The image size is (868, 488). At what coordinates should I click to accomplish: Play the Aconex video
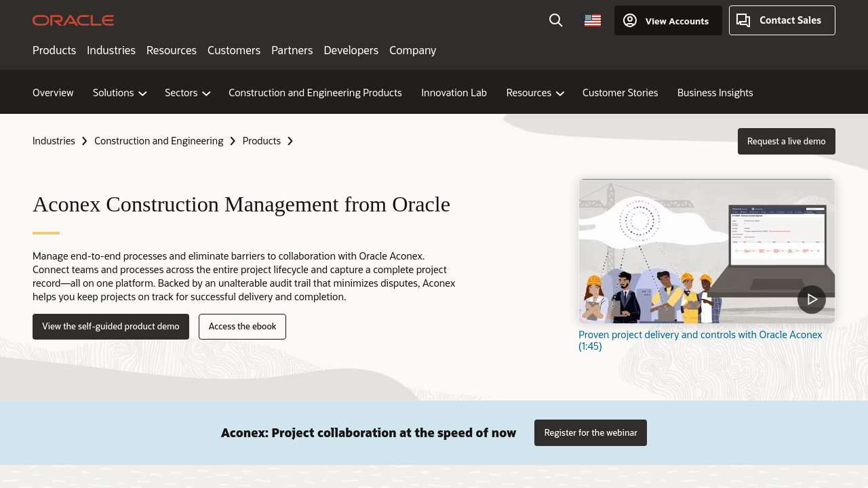click(x=811, y=299)
